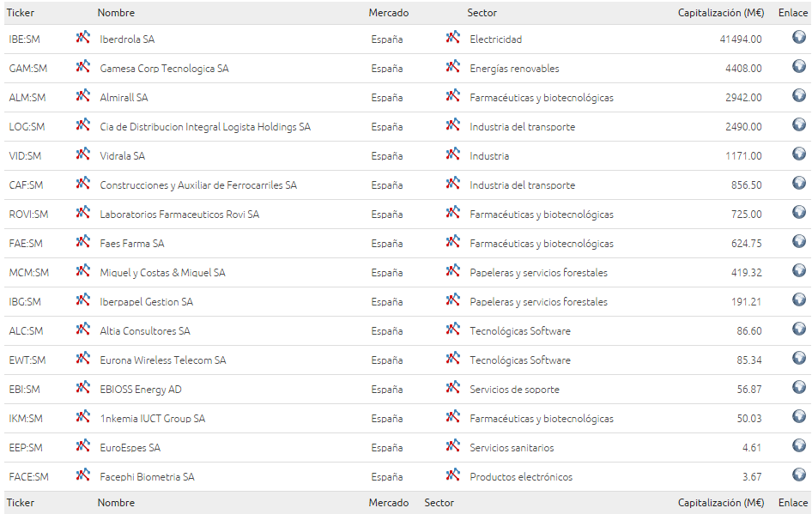Click chart icon next to Faes Farma SA
The image size is (812, 514).
pos(83,241)
